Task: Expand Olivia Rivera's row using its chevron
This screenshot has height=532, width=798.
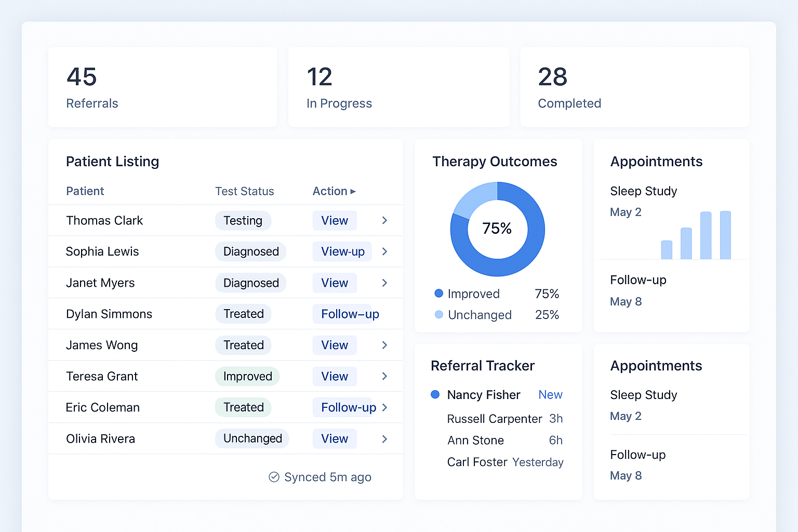Action: point(384,438)
